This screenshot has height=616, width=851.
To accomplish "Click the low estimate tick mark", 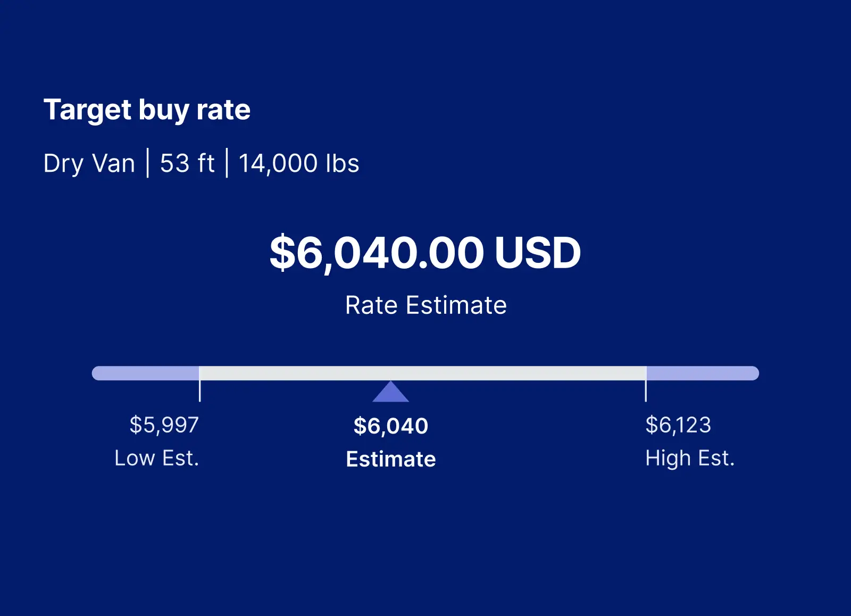I will pyautogui.click(x=199, y=390).
